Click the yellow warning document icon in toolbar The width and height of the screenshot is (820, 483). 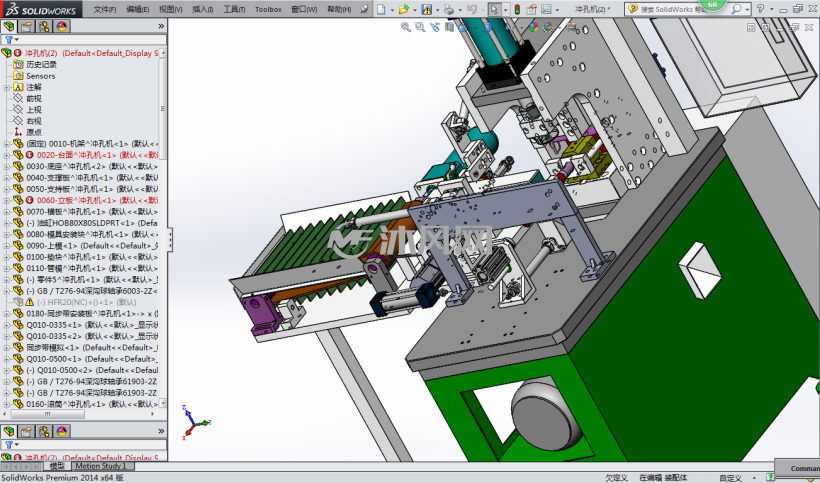point(426,9)
